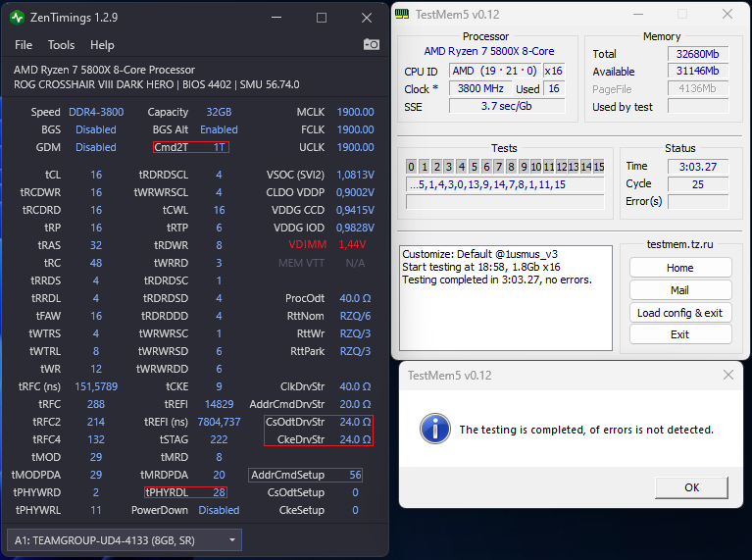Click the x16 core count field
The width and height of the screenshot is (752, 560).
(554, 71)
